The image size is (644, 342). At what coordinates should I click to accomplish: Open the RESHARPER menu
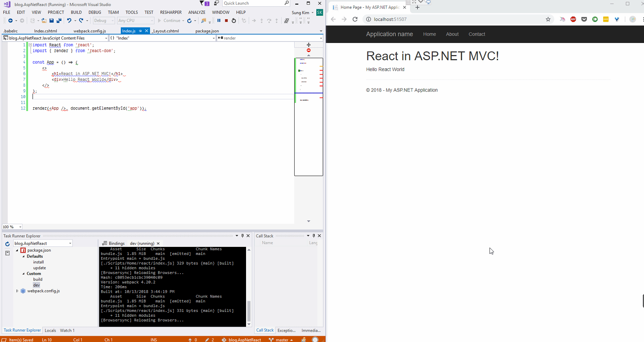click(x=171, y=12)
